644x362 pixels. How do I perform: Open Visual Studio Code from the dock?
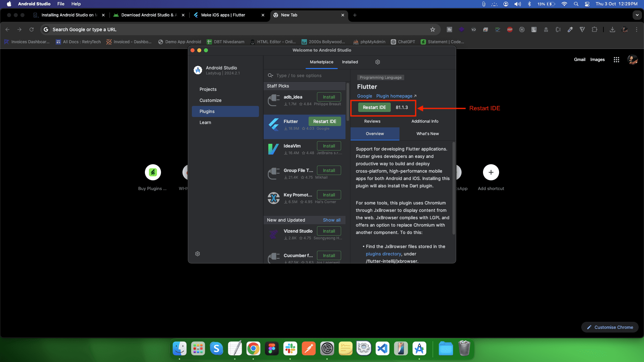click(382, 349)
